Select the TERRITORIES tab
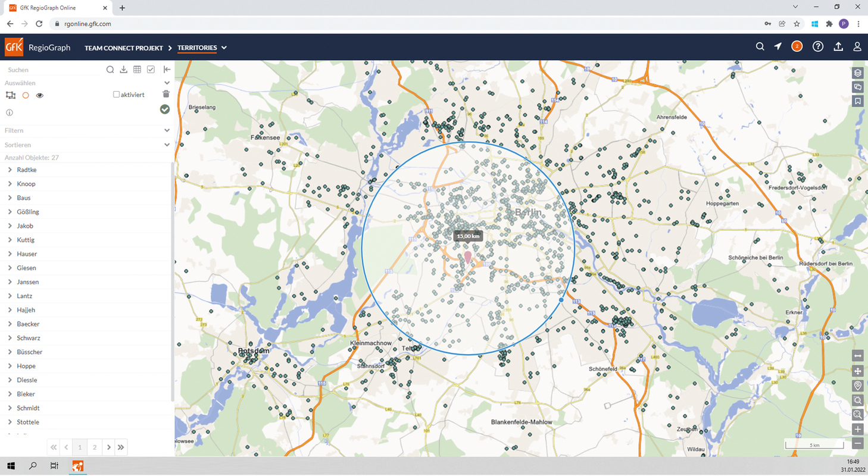 coord(197,48)
